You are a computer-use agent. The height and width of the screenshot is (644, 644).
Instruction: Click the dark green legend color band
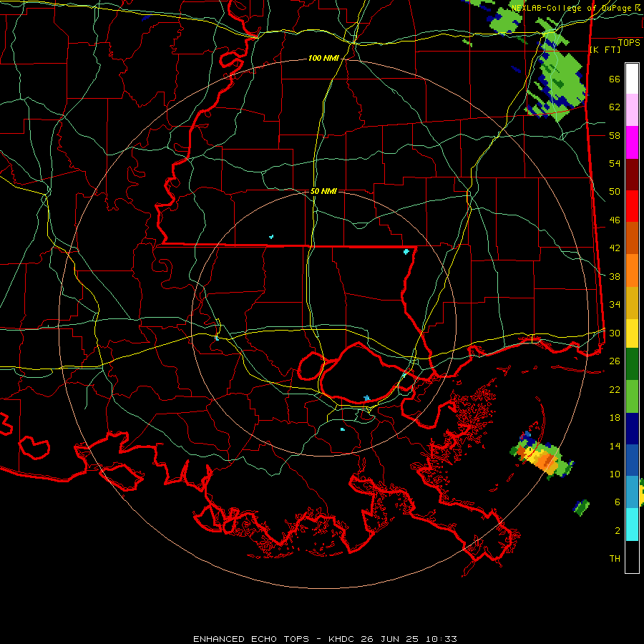pyautogui.click(x=632, y=365)
